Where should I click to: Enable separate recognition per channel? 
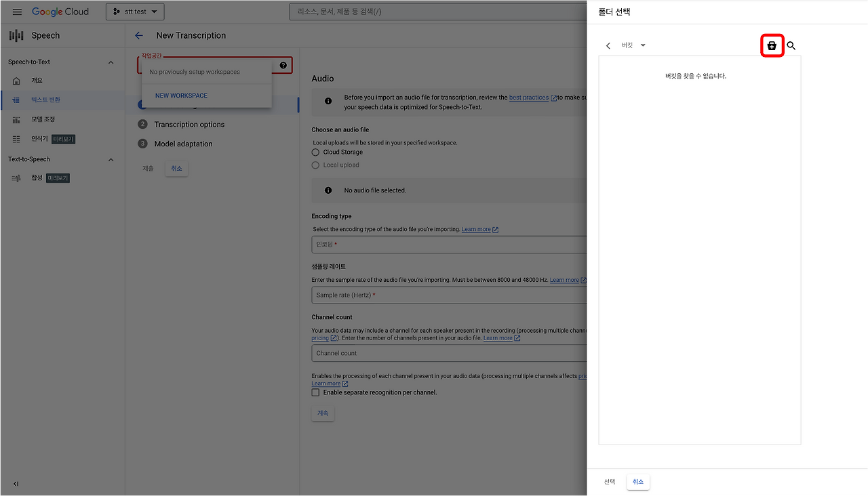(x=315, y=392)
